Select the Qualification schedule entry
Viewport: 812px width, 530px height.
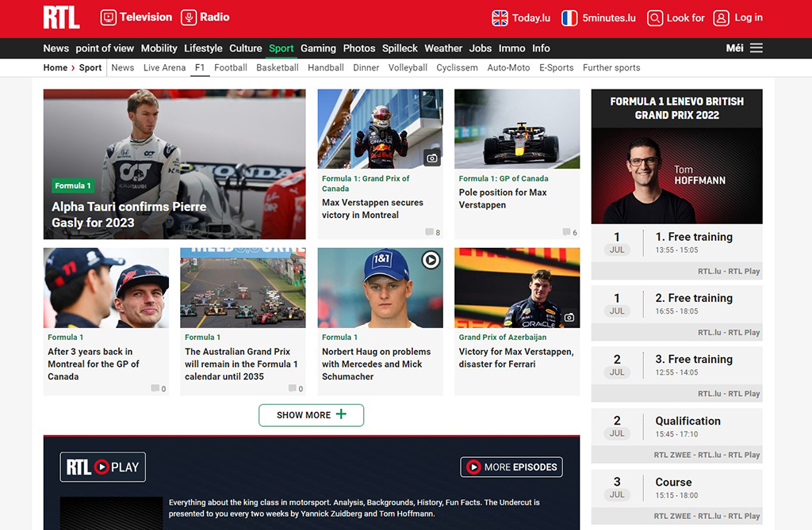pos(677,436)
